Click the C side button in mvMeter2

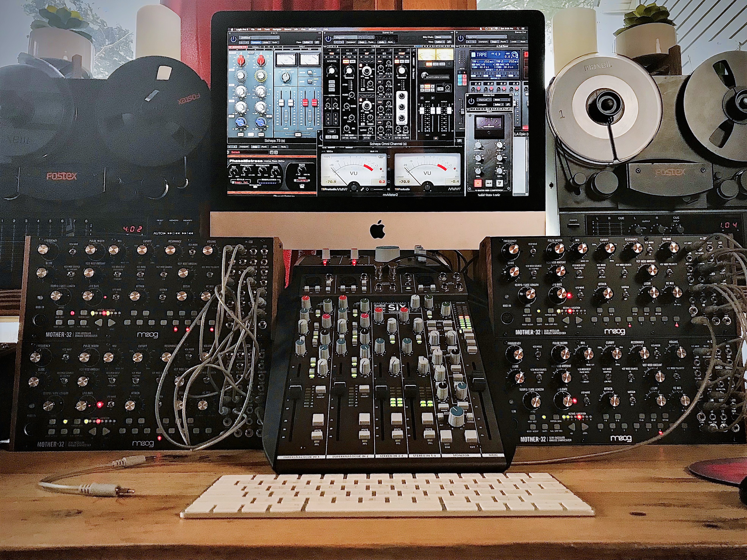pyautogui.click(x=389, y=169)
